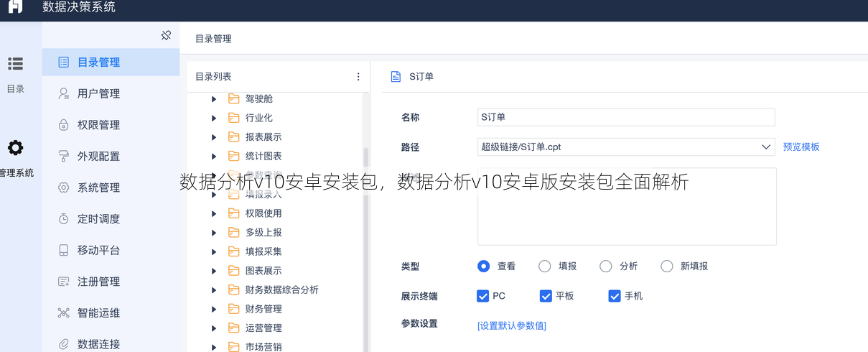Expand the 统计图表 tree node arrow
This screenshot has width=868, height=352.
point(214,156)
